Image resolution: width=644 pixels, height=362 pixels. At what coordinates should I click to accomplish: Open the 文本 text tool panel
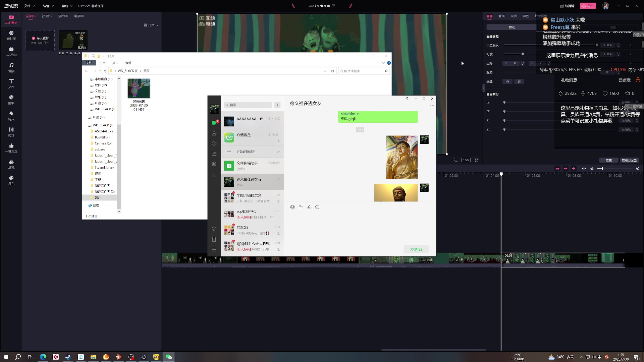(11, 83)
